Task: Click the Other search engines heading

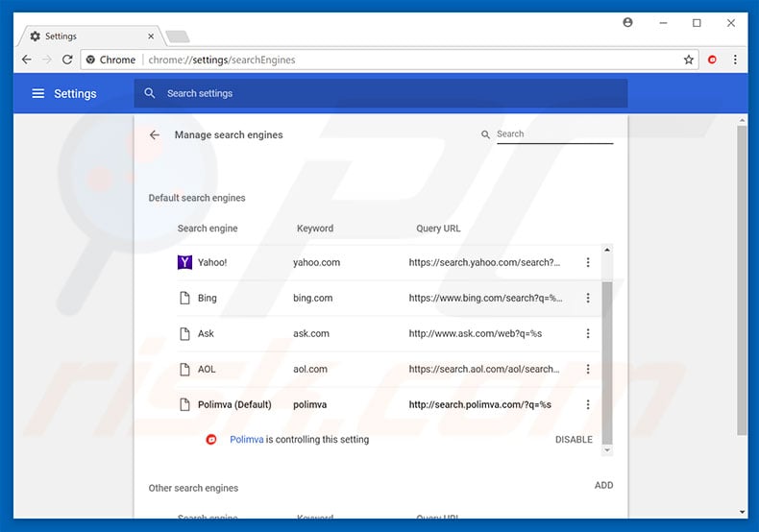Action: [193, 488]
